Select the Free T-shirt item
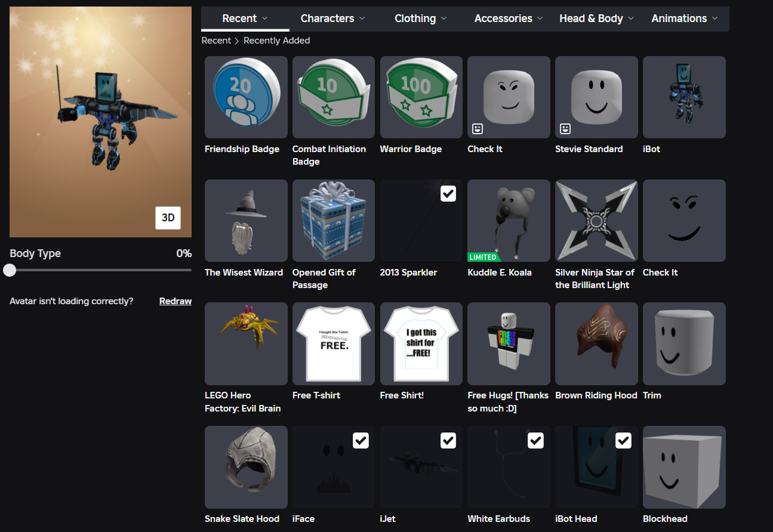 coord(334,344)
